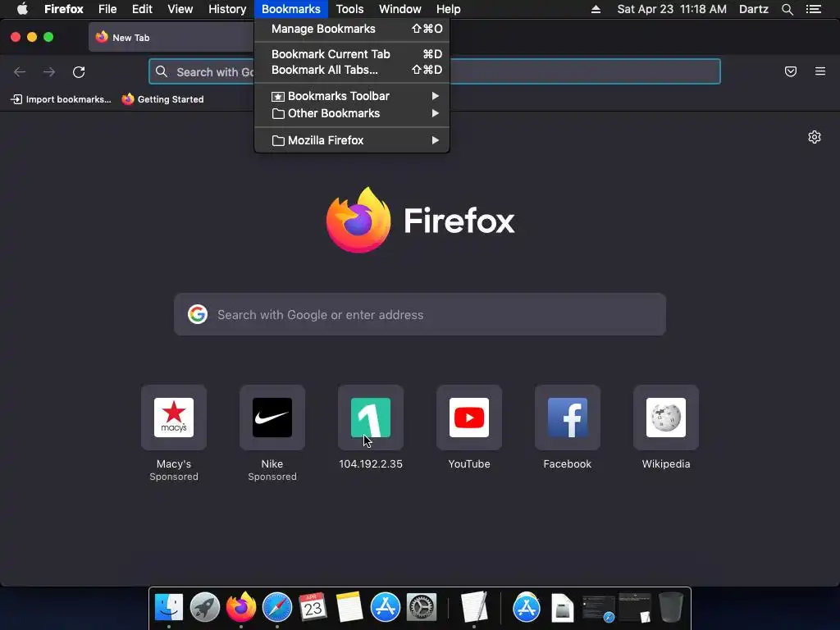The height and width of the screenshot is (630, 840).
Task: Open new tab personalize gear icon
Action: [x=815, y=137]
